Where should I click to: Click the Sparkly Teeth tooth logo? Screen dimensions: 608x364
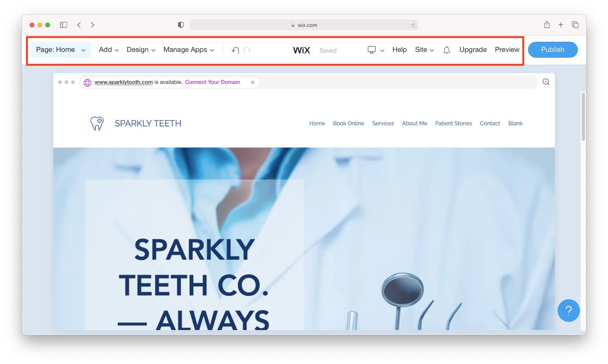click(x=97, y=123)
